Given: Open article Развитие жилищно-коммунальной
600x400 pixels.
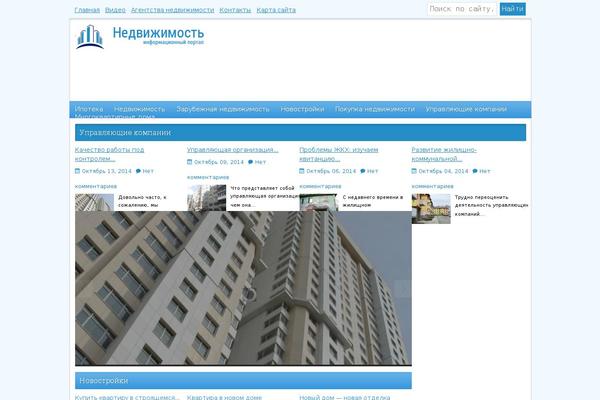Looking at the screenshot, I should (x=444, y=154).
